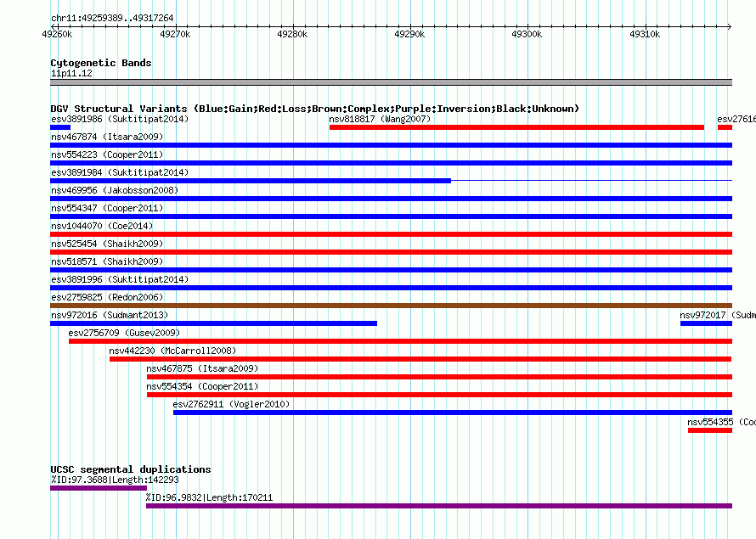Click the 49260k ruler label
The height and width of the screenshot is (539, 756).
point(57,34)
